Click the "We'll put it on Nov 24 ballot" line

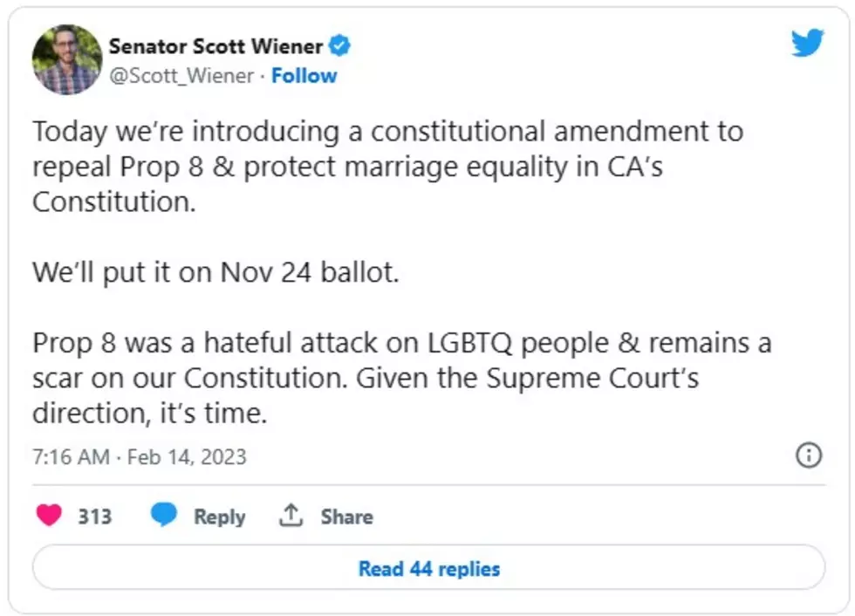click(x=216, y=272)
